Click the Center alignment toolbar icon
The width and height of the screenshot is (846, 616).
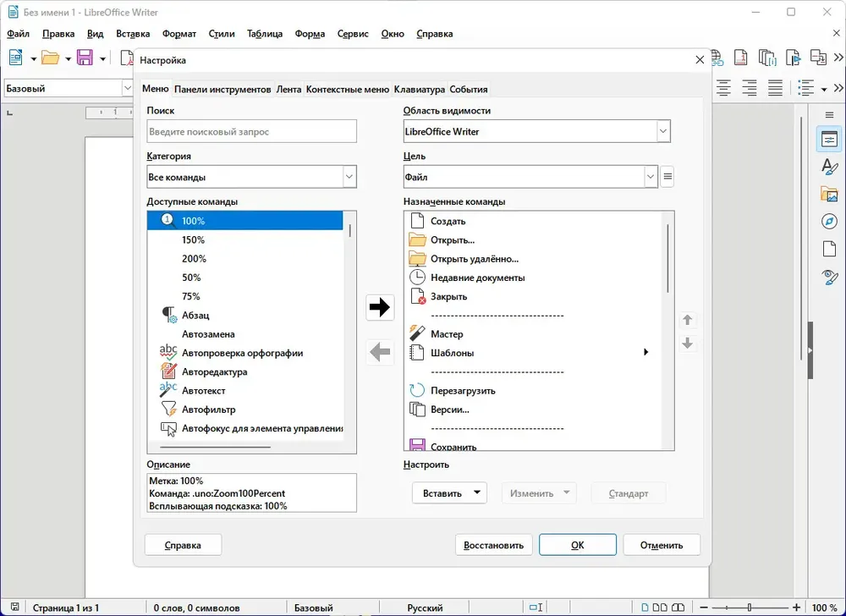click(x=723, y=88)
